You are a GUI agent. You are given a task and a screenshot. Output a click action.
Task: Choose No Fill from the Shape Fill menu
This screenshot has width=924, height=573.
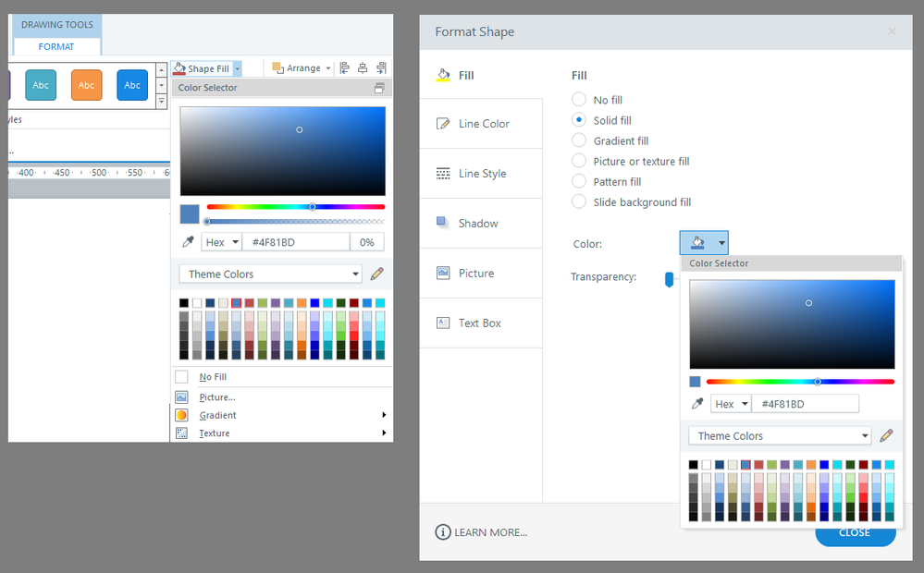click(x=213, y=377)
